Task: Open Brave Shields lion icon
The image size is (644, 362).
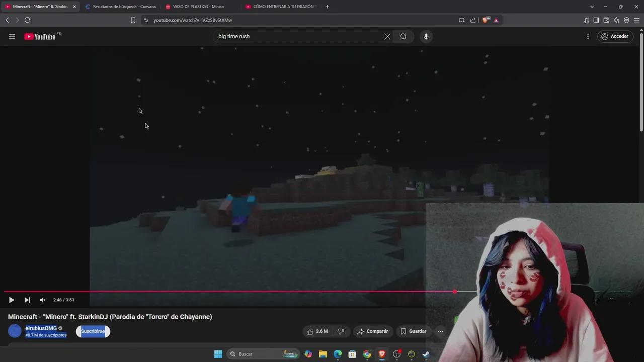Action: [486, 20]
